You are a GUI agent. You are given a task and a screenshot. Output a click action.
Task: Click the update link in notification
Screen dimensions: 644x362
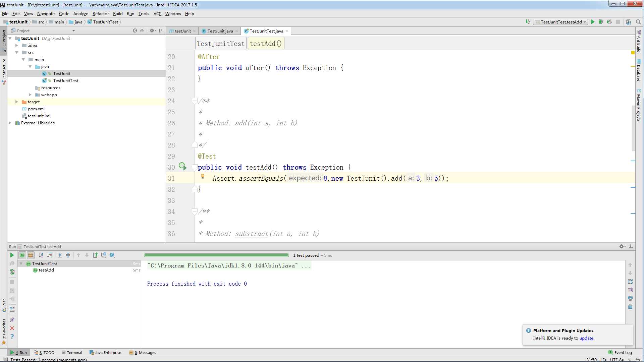click(586, 338)
